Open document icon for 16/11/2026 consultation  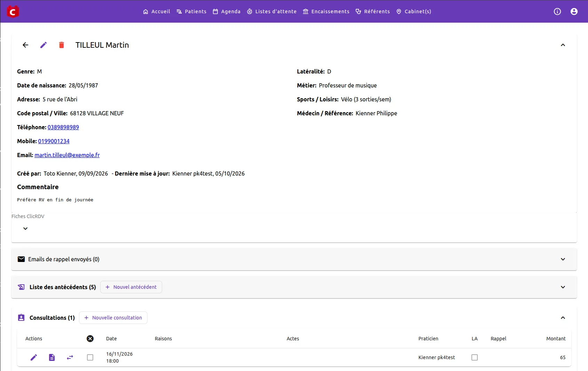[52, 357]
